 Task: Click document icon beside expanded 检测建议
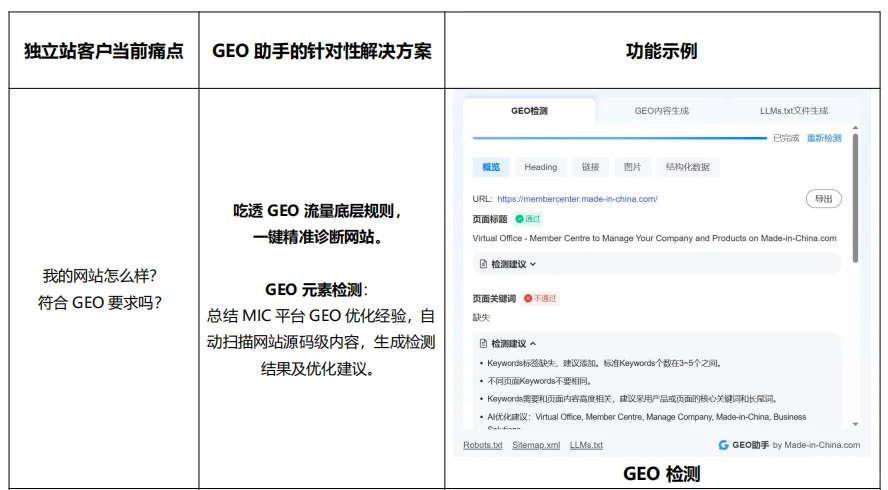[483, 343]
